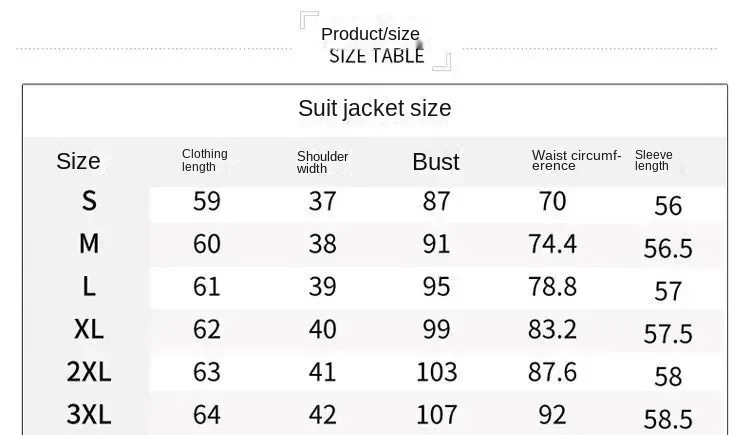Click the Shoulder width column header
This screenshot has height=435, width=750.
click(322, 163)
